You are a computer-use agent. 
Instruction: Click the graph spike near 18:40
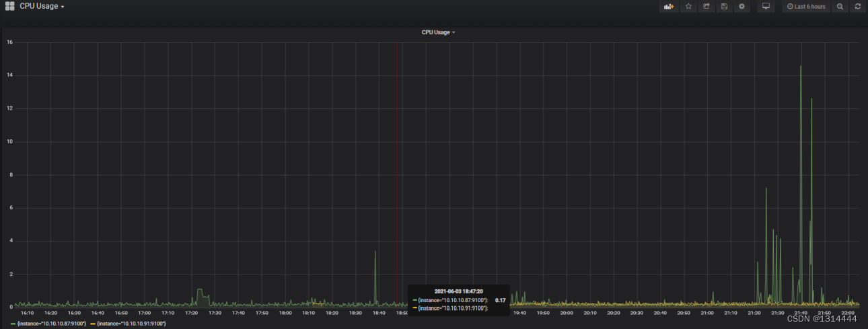375,252
